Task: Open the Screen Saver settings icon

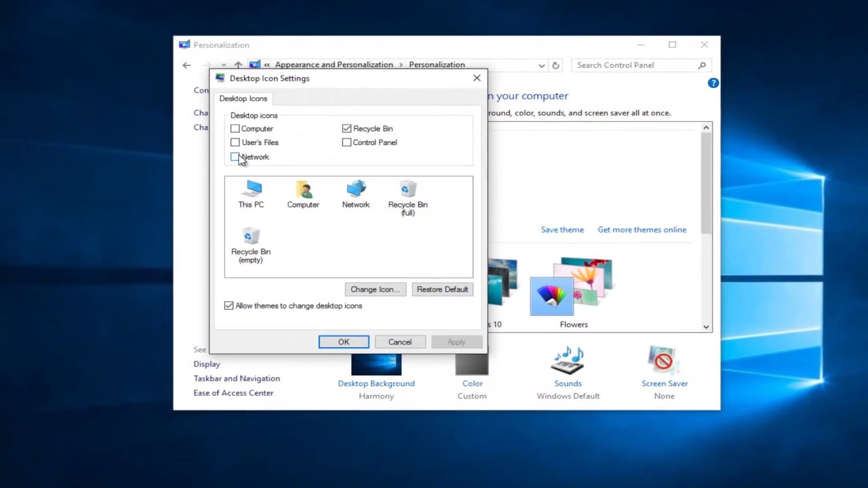Action: pos(664,359)
